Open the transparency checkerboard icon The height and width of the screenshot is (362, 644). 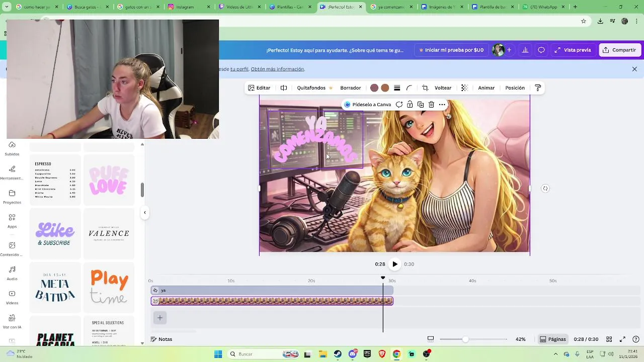[x=464, y=88]
